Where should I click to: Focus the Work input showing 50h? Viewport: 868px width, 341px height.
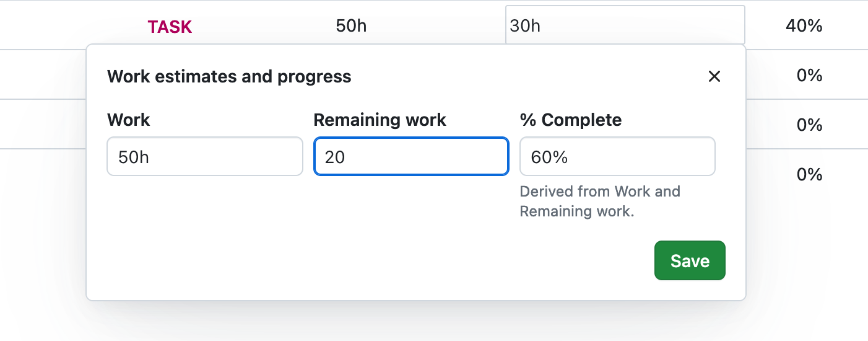tap(204, 157)
